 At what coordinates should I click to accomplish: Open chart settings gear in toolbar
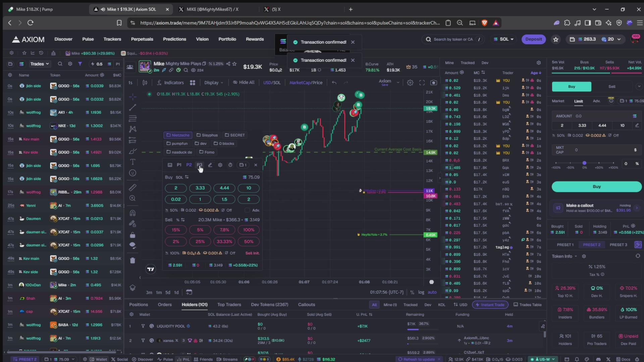pos(410,82)
